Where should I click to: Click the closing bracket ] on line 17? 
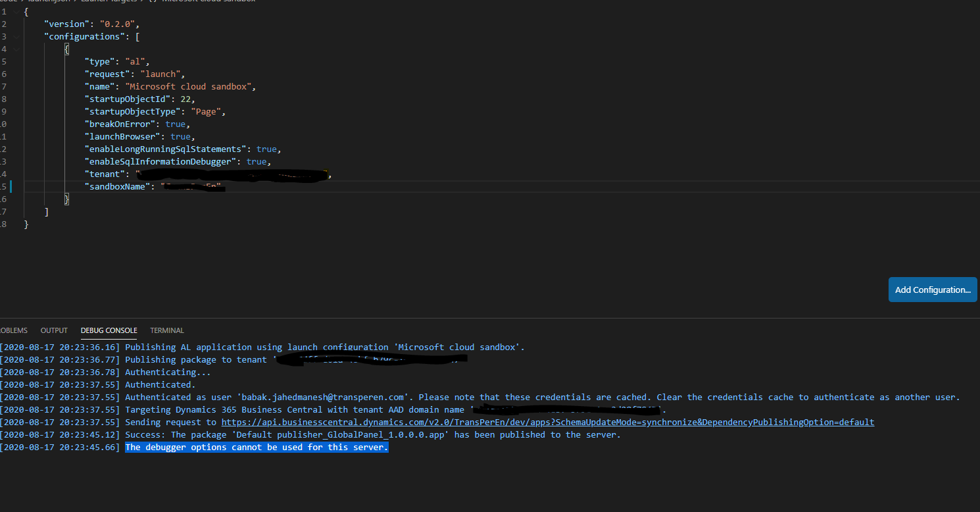pyautogui.click(x=46, y=212)
